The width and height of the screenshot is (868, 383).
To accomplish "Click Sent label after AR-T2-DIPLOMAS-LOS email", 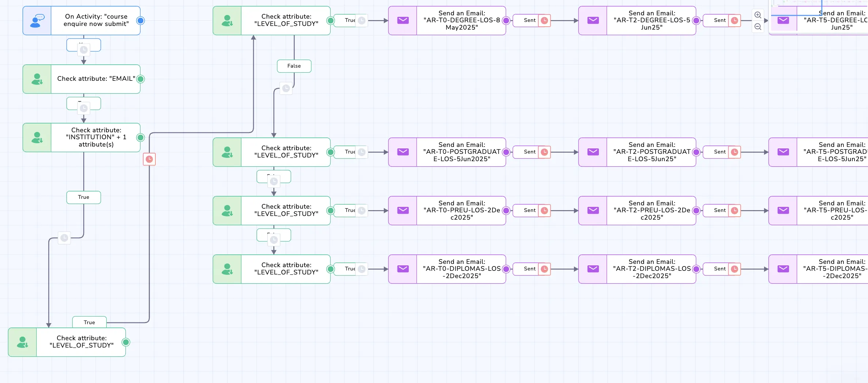I will pos(720,269).
